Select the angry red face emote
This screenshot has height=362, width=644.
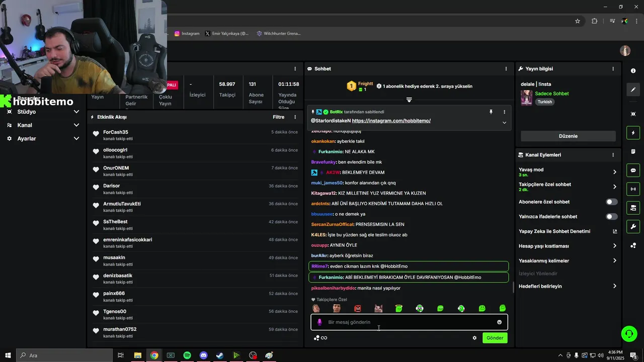pos(357,308)
